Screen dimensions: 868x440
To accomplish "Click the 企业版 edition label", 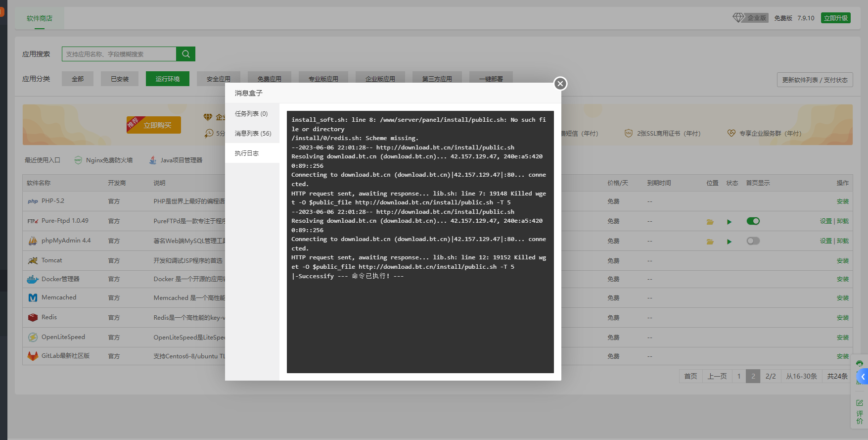I will (757, 18).
